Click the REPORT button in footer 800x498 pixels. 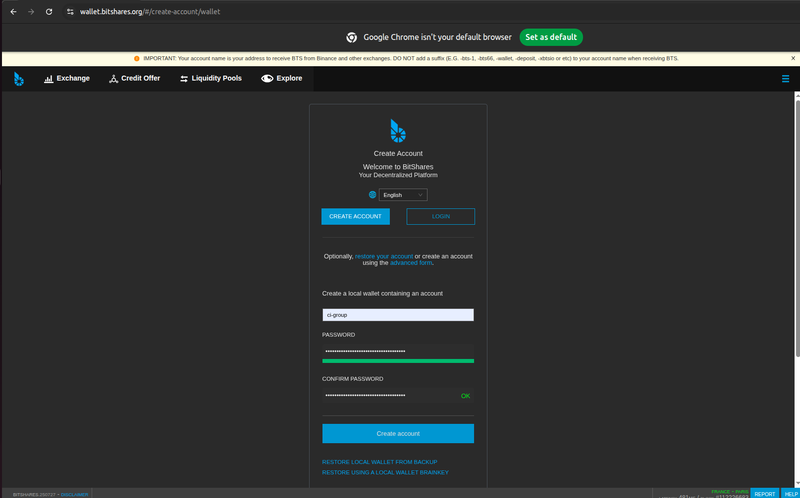pos(765,494)
